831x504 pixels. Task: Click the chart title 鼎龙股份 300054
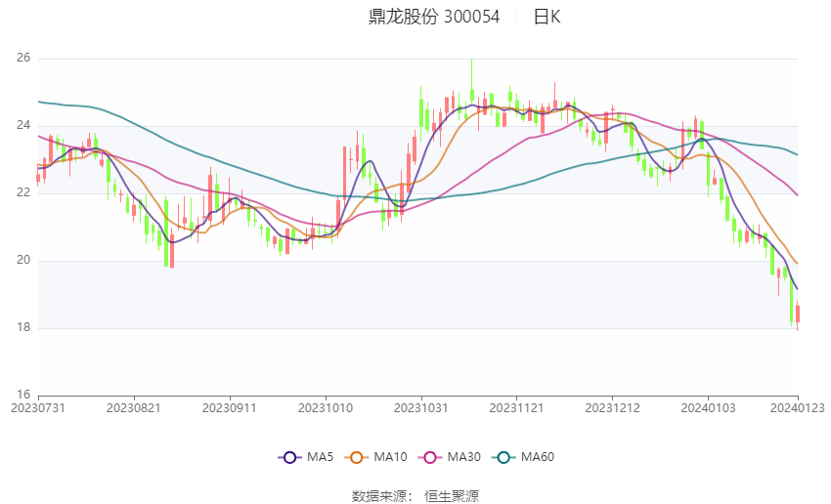(433, 17)
